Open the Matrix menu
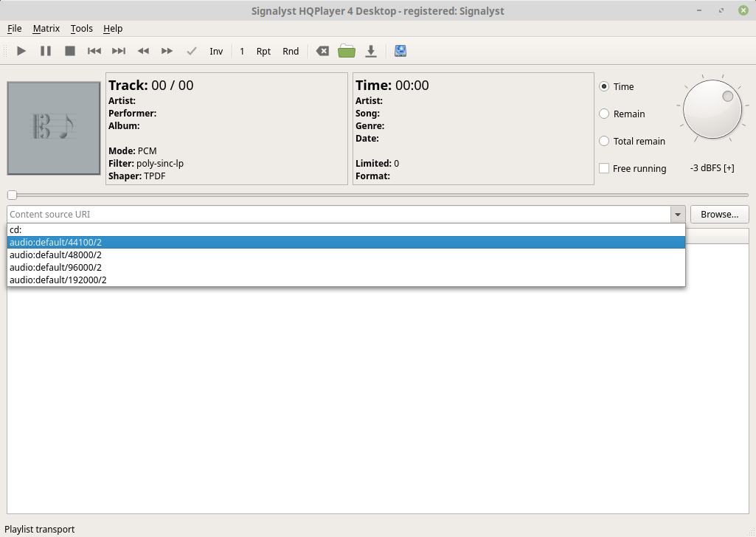Viewport: 756px width, 537px height. coord(46,28)
